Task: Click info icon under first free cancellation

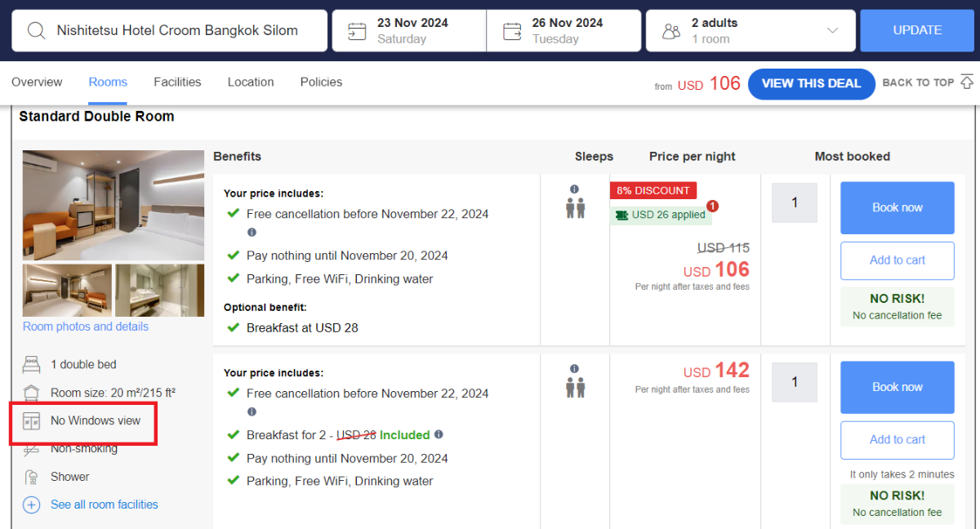Action: click(252, 233)
